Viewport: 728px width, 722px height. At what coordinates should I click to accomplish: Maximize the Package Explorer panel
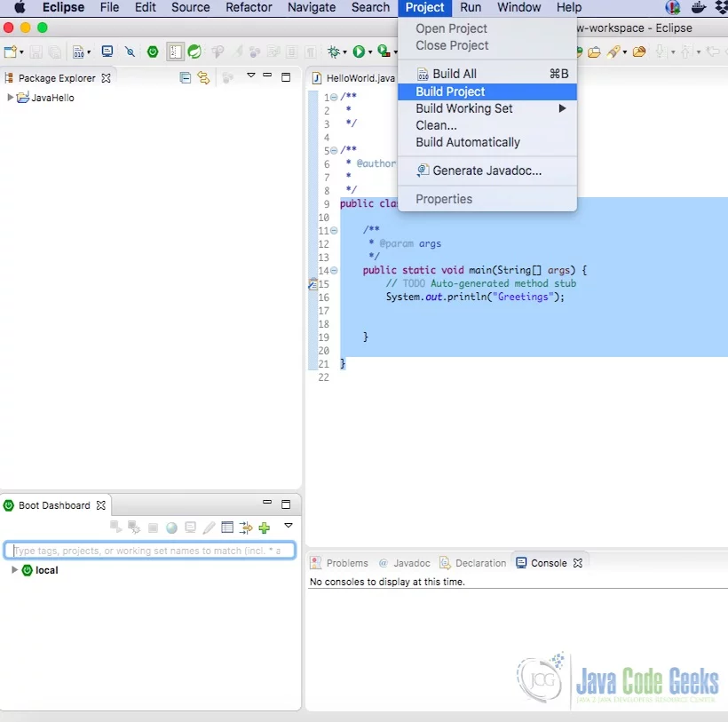286,77
